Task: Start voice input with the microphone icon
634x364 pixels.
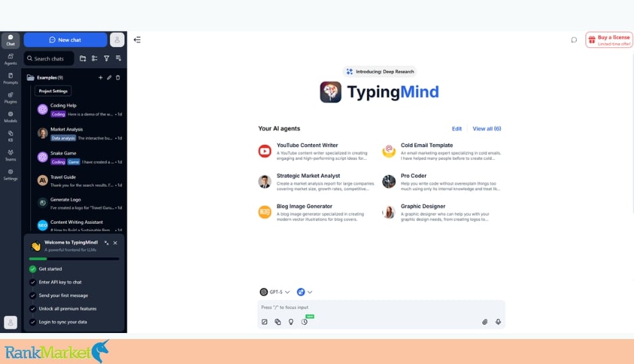Action: 498,322
